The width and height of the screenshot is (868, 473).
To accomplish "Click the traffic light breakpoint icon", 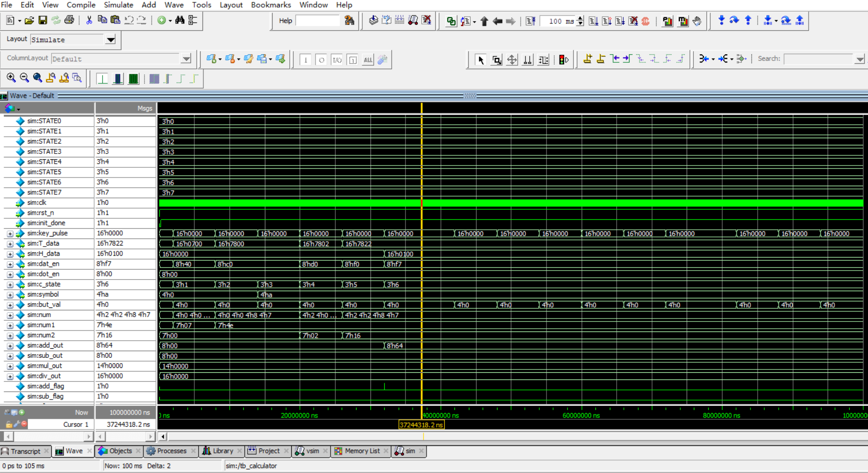I will click(564, 60).
